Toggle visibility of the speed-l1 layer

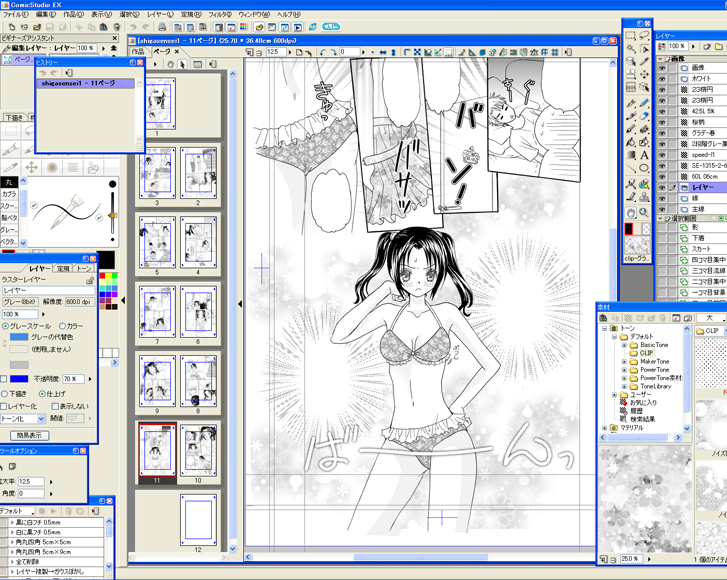pyautogui.click(x=662, y=155)
